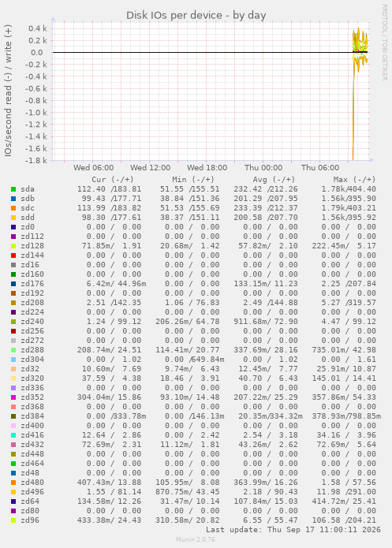Image resolution: width=392 pixels, height=548 pixels.
Task: Click the 'sda' device label
Action: pos(28,189)
